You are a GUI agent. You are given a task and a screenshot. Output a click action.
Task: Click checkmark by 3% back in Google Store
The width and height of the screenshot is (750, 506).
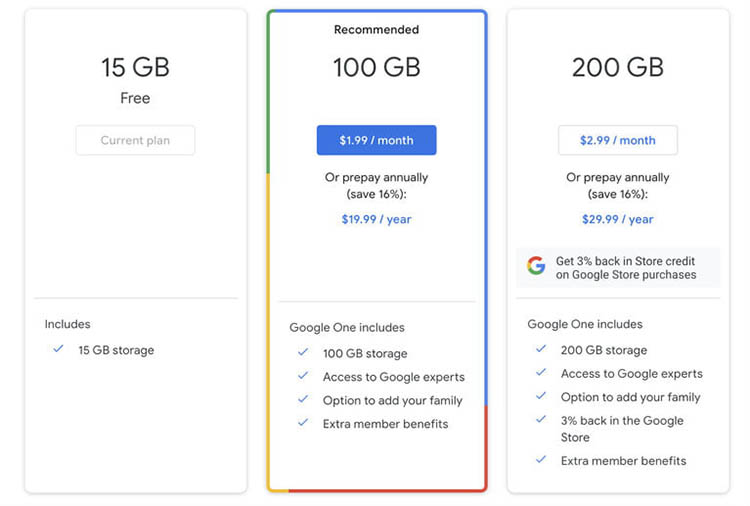[x=541, y=419]
